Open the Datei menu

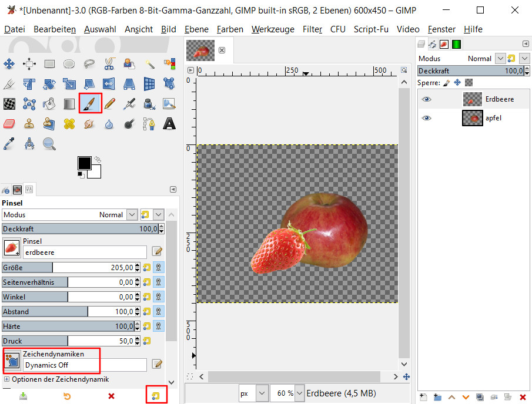pos(15,29)
